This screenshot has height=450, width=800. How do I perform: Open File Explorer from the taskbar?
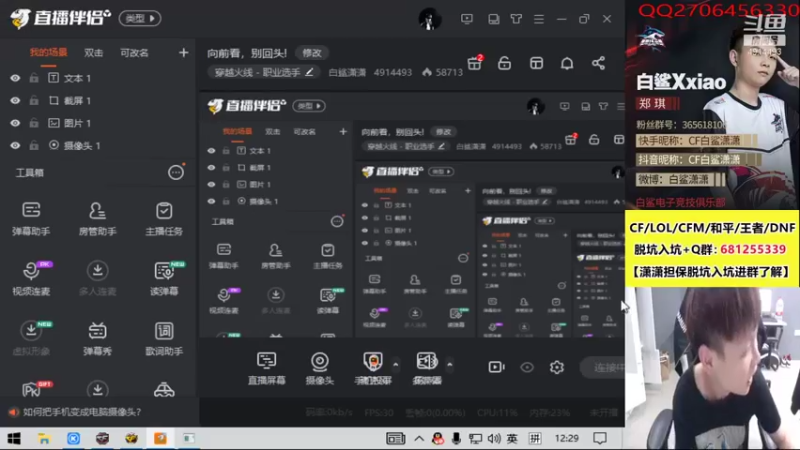pyautogui.click(x=44, y=438)
